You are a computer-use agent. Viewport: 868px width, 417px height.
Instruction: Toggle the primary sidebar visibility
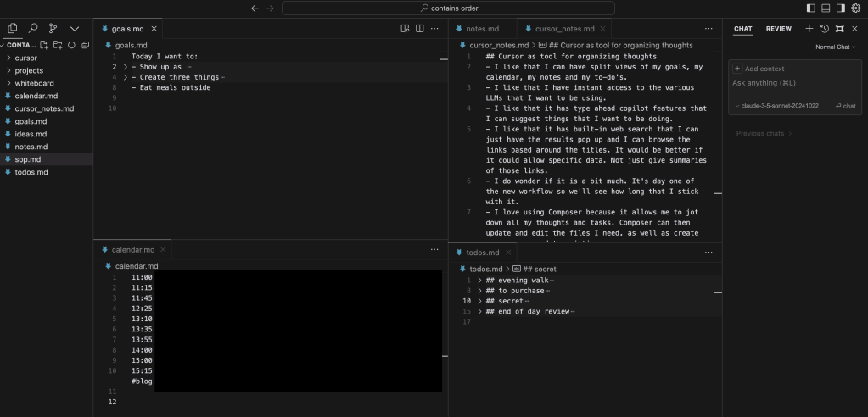click(x=810, y=8)
